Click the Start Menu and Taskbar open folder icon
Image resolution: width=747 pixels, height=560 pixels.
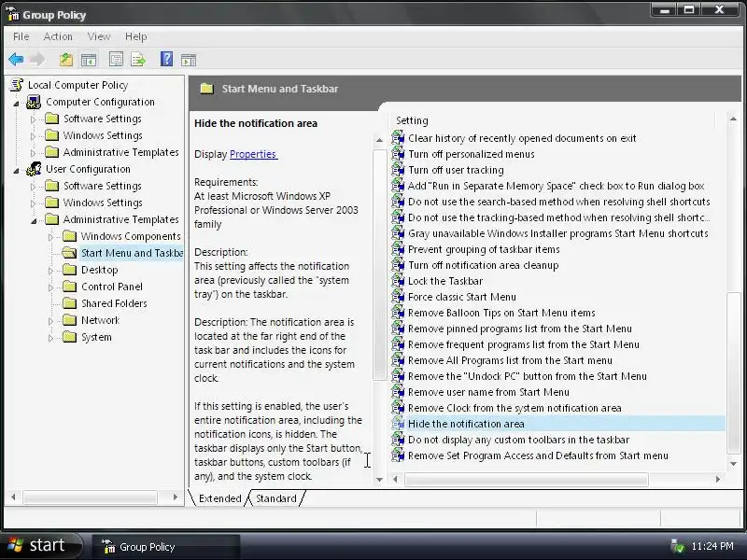69,253
